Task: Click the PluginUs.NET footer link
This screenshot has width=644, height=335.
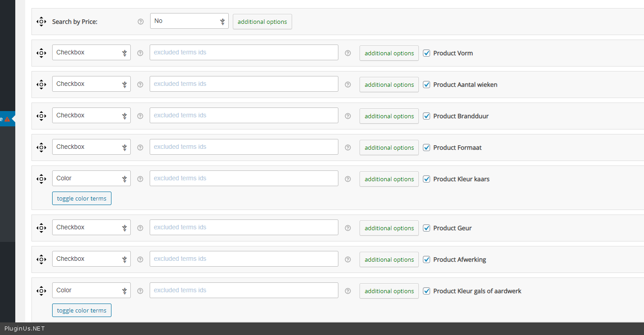Action: [x=25, y=329]
